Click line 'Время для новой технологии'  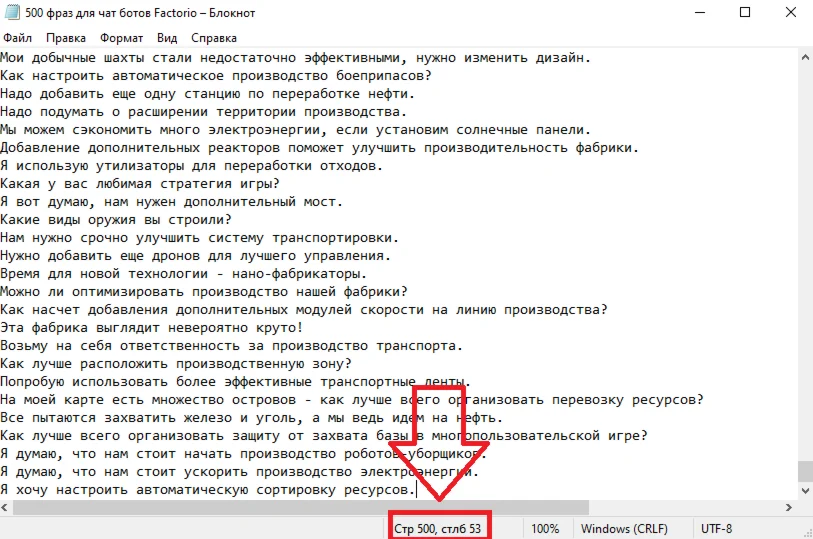tap(184, 274)
